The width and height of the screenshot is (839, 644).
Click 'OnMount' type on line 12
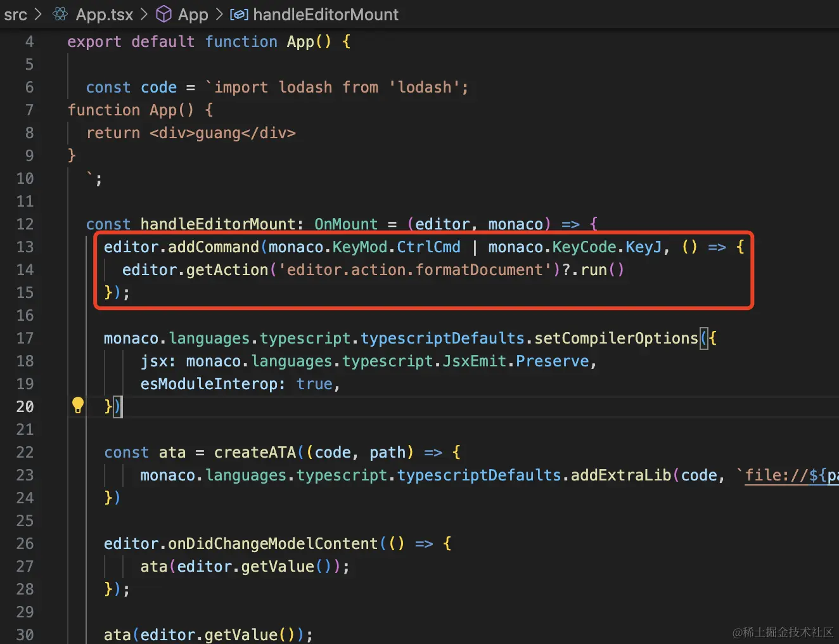click(346, 224)
